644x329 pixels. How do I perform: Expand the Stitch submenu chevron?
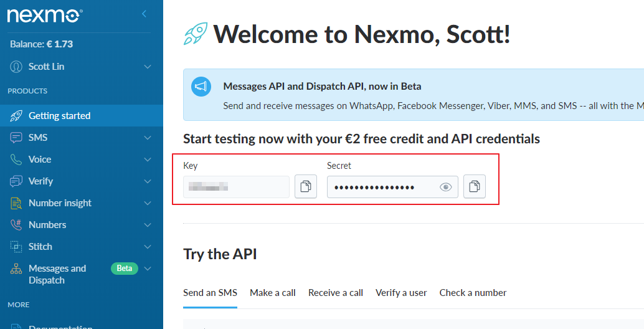(x=148, y=247)
